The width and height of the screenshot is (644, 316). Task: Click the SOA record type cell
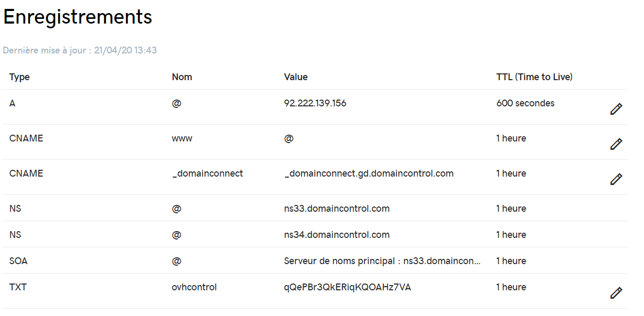click(18, 261)
